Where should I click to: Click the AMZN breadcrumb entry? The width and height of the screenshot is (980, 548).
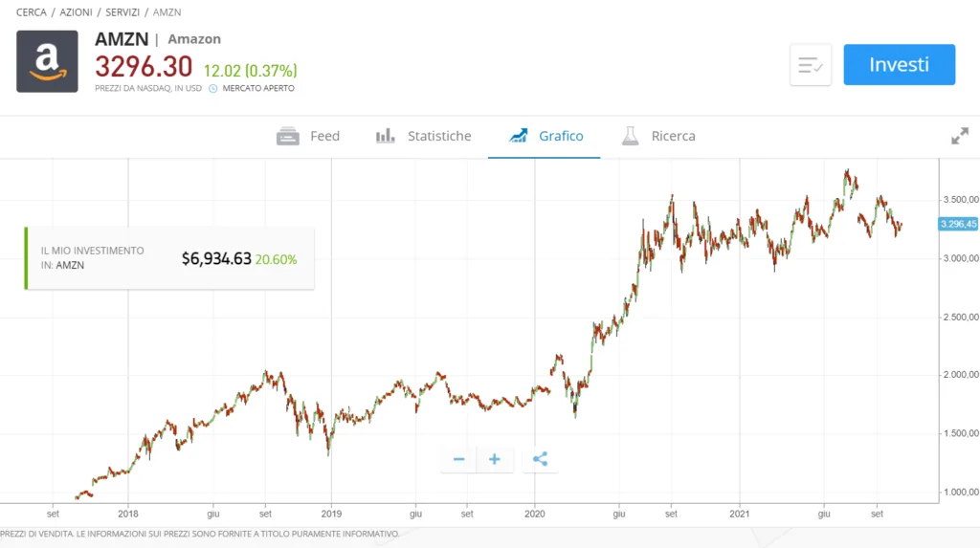167,11
